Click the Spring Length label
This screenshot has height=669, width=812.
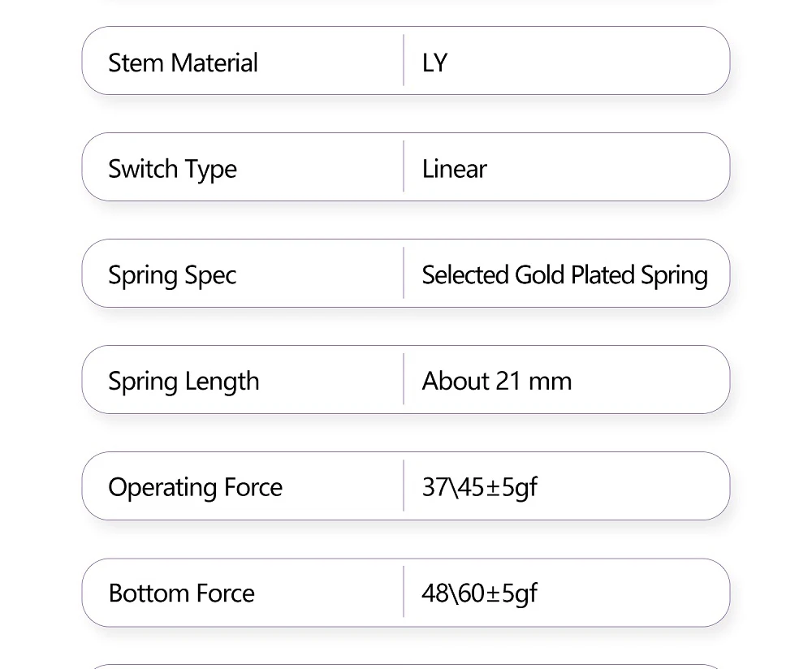[x=184, y=382]
